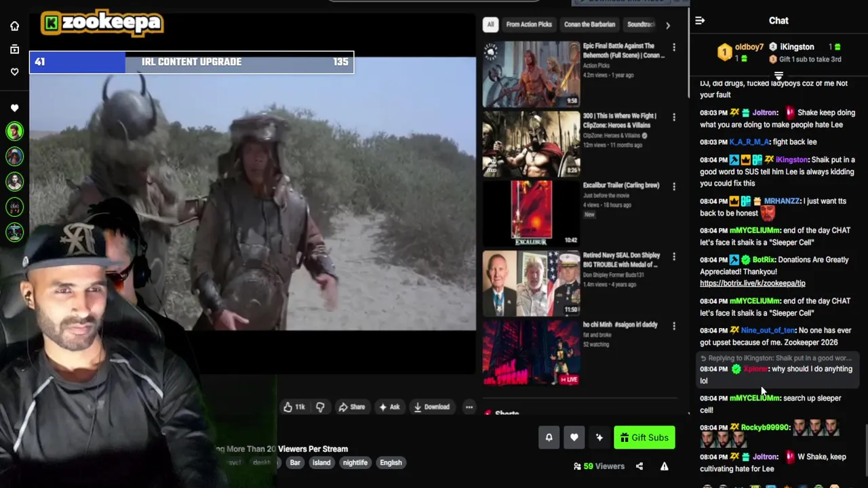The height and width of the screenshot is (488, 868).
Task: Open options menu for Excalibur Trailer video
Action: (673, 186)
